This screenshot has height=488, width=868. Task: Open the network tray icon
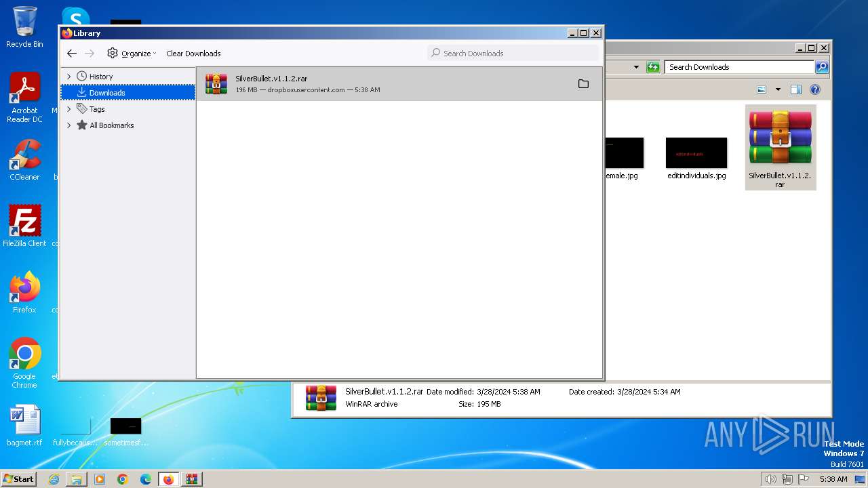[x=787, y=479]
